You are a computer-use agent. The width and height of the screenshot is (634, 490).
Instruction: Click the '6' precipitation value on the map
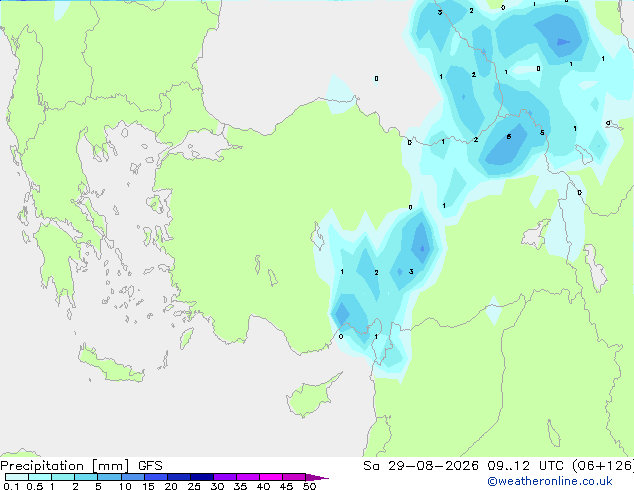(509, 137)
